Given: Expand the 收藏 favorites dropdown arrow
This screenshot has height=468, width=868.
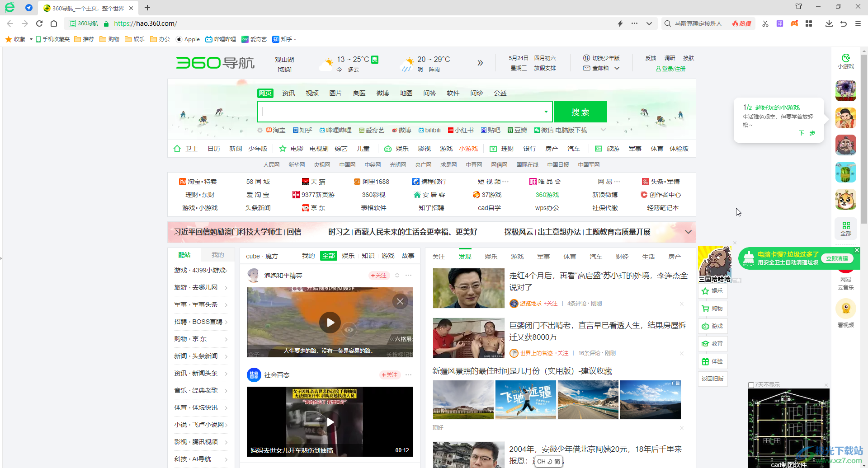Looking at the screenshot, I should (31, 39).
